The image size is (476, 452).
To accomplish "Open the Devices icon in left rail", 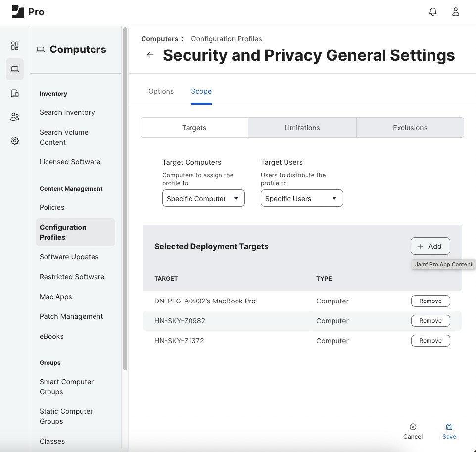I will (15, 93).
